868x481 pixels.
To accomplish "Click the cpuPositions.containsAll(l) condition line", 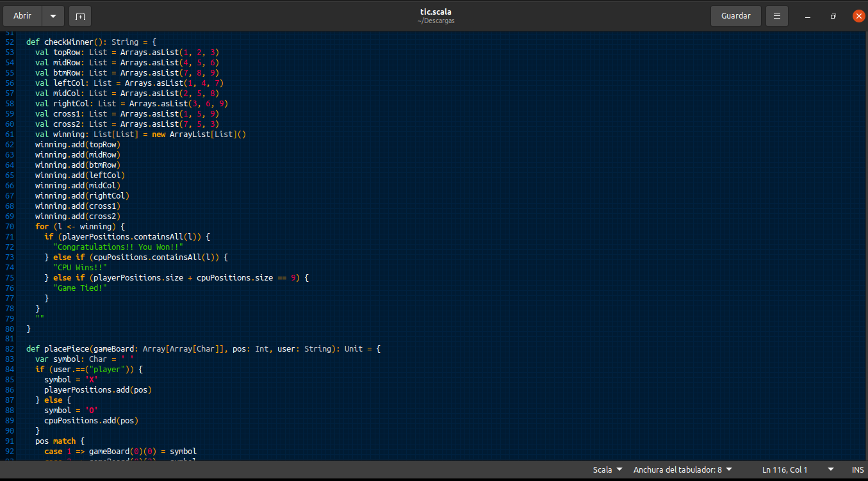I will pos(136,257).
